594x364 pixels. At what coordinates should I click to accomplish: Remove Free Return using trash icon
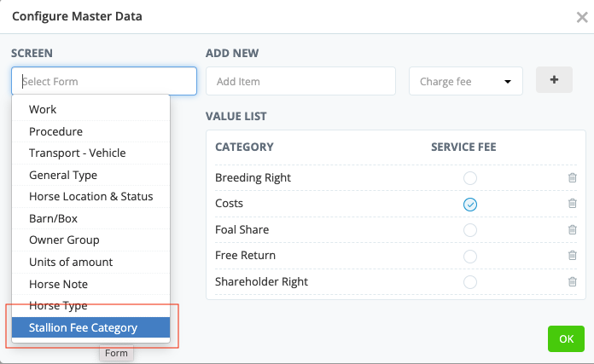572,256
